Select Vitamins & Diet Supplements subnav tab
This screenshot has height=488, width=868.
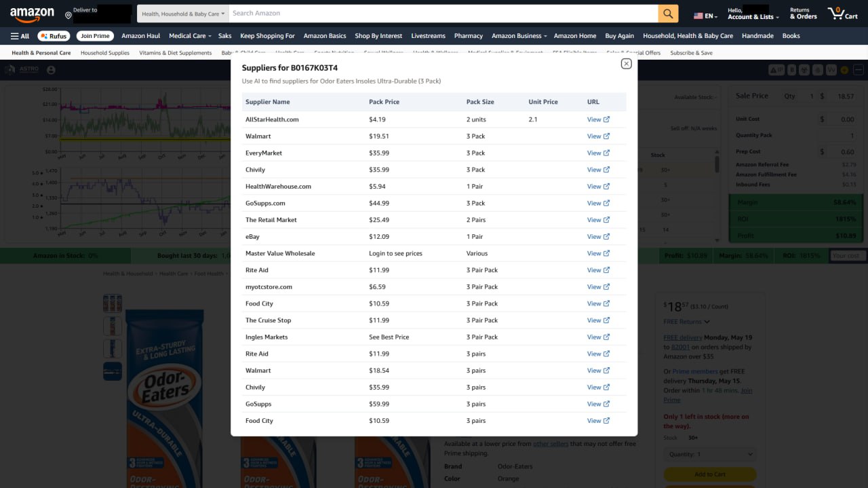176,53
